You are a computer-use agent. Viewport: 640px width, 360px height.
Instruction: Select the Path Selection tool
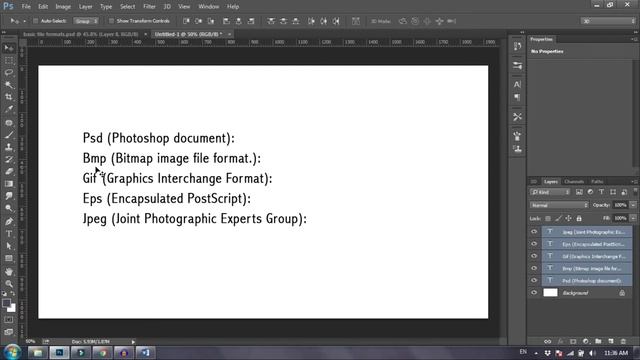(9, 246)
